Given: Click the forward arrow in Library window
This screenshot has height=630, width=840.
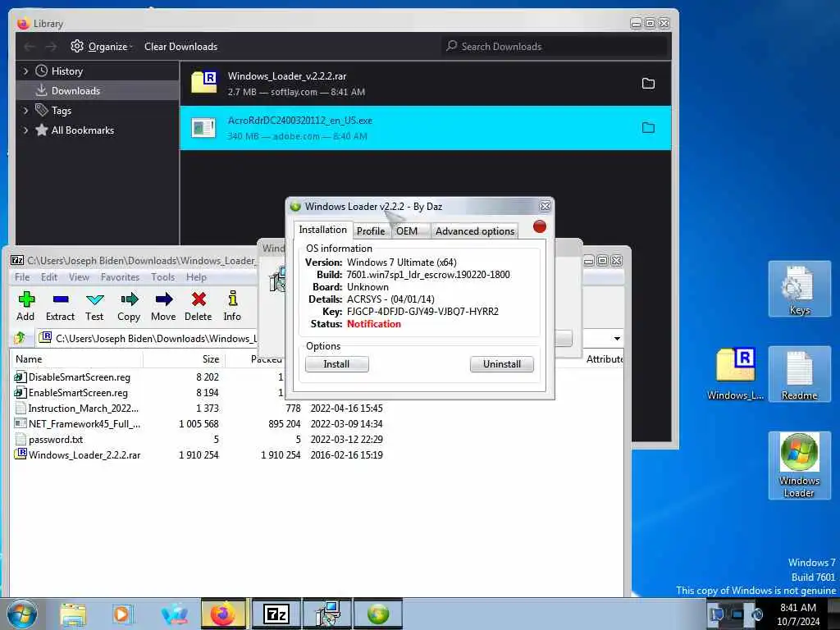Looking at the screenshot, I should pos(51,47).
